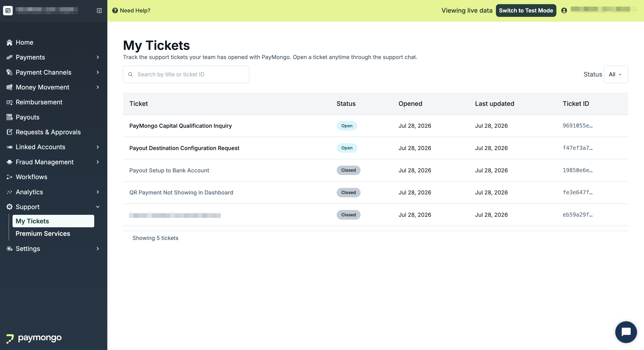
Task: Switch to Test Mode
Action: point(526,10)
